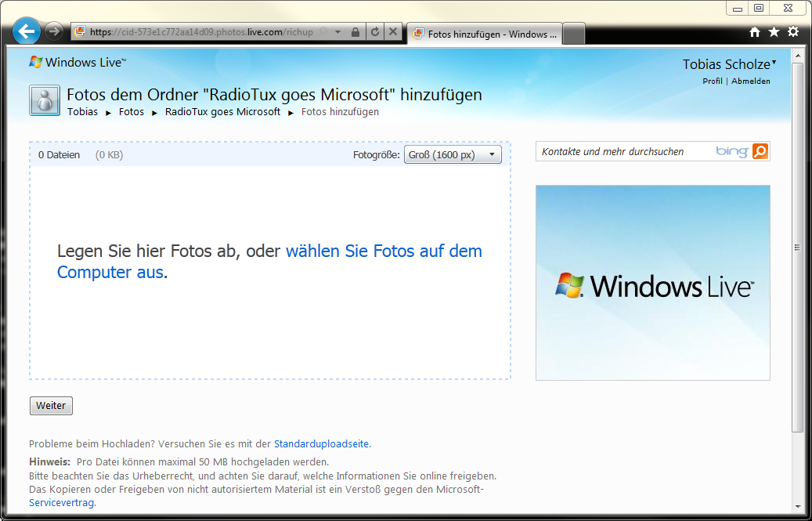Image resolution: width=812 pixels, height=521 pixels.
Task: Refresh the page with the reload icon
Action: point(375,31)
